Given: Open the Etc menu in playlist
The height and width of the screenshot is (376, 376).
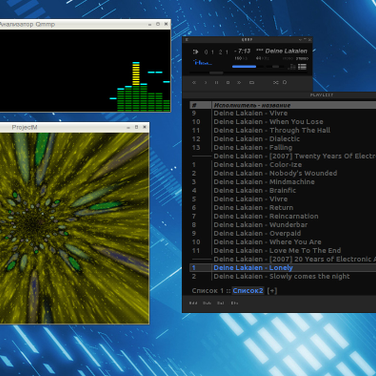Looking at the screenshot, I should tap(234, 303).
